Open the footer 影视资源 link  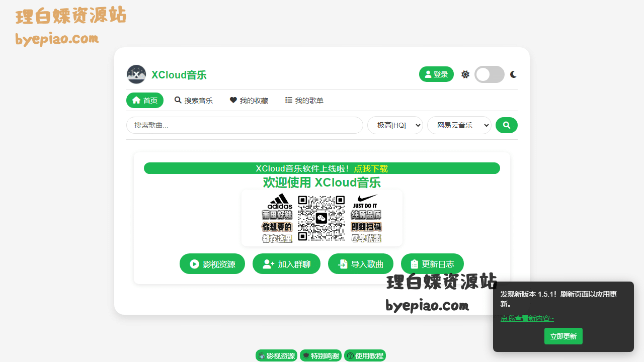tap(276, 356)
